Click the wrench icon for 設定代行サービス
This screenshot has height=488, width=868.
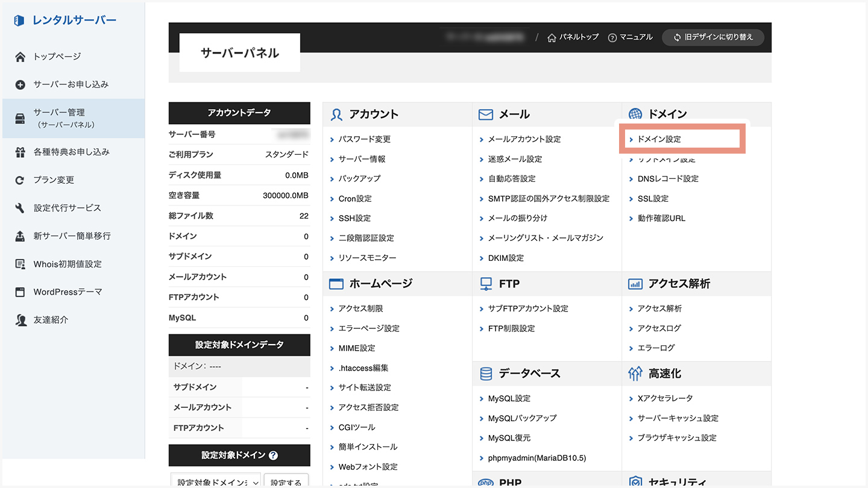[20, 208]
